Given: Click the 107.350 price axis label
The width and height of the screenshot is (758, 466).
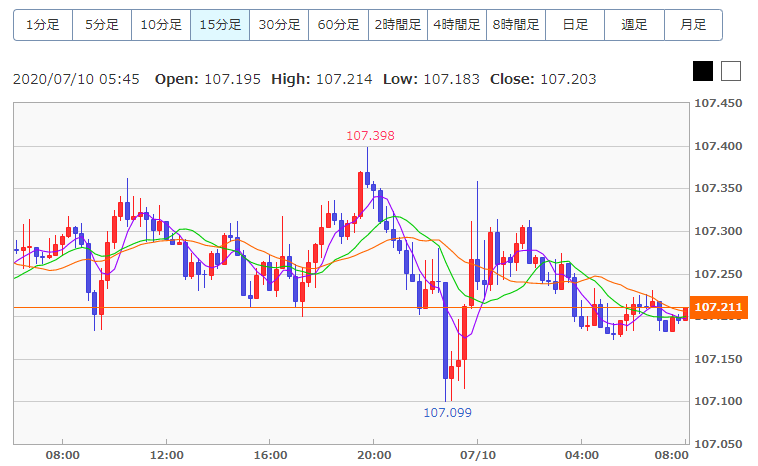Looking at the screenshot, I should coord(718,189).
